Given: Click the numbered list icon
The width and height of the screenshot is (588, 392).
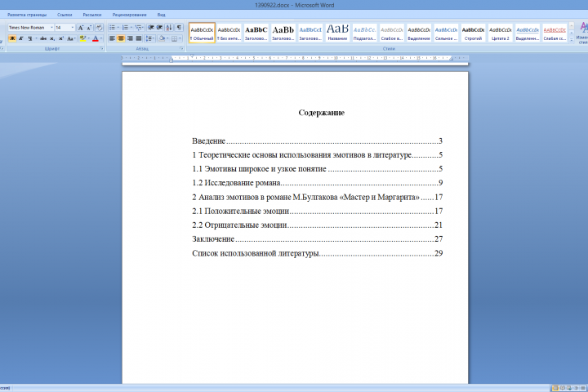Looking at the screenshot, I should [x=125, y=28].
